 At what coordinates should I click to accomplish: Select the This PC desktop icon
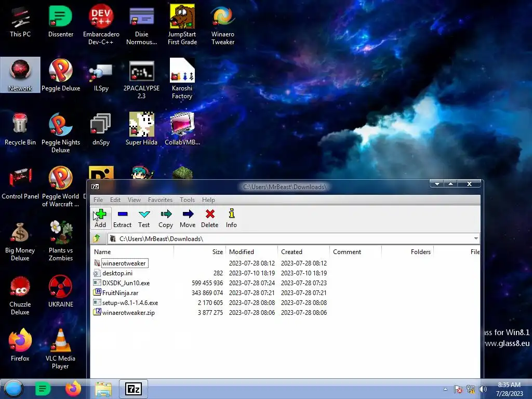point(20,22)
